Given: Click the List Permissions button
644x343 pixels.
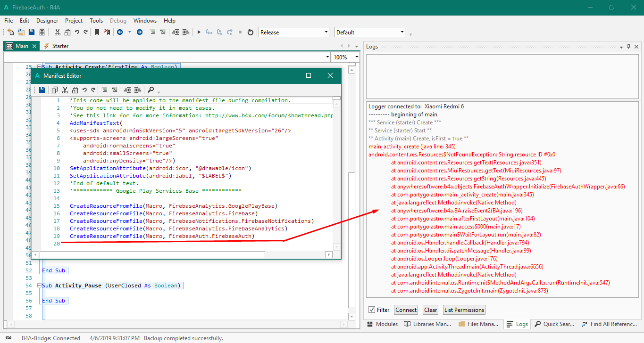Looking at the screenshot, I should pos(464,310).
